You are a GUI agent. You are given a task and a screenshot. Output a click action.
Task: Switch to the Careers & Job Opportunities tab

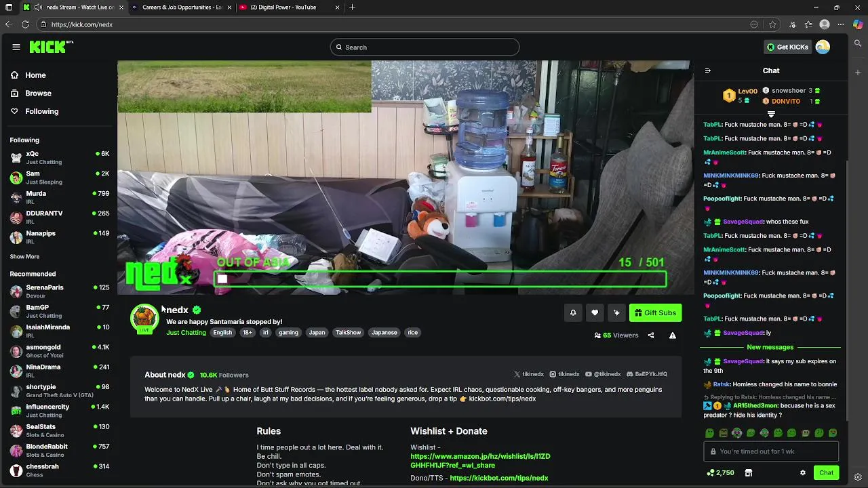(x=182, y=7)
